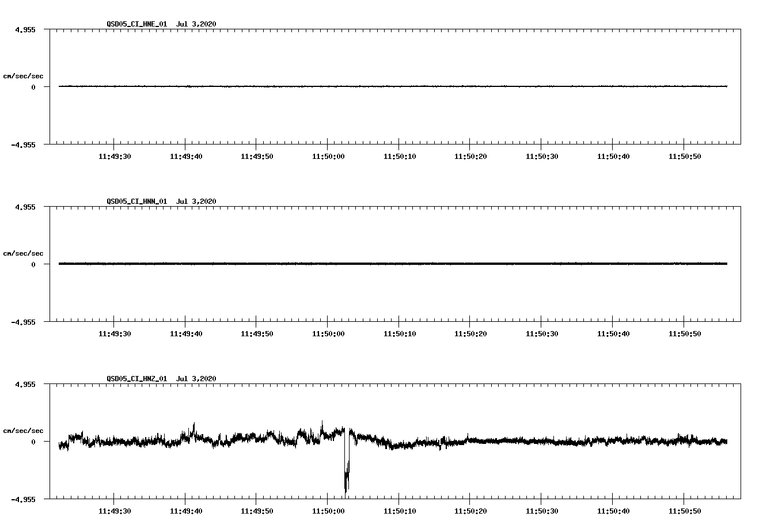This screenshot has width=782, height=532.
Task: Click the 11:50:40 time label under HNE plot
Action: coord(613,157)
